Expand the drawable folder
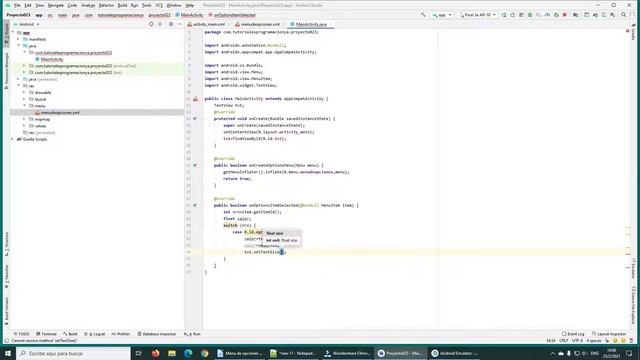 24,93
